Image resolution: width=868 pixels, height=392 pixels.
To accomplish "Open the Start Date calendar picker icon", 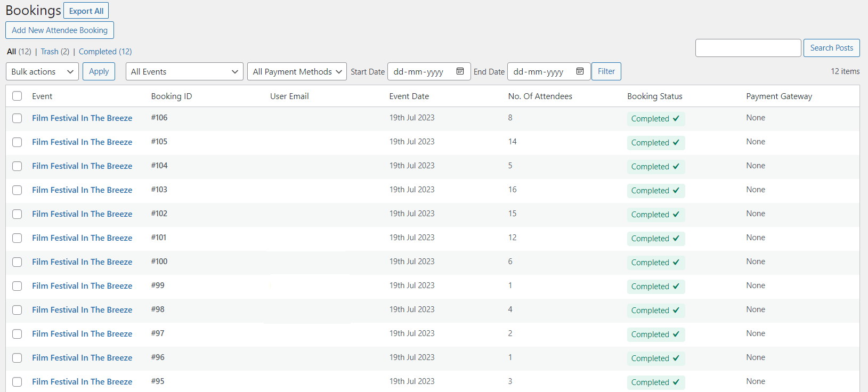I will tap(460, 71).
